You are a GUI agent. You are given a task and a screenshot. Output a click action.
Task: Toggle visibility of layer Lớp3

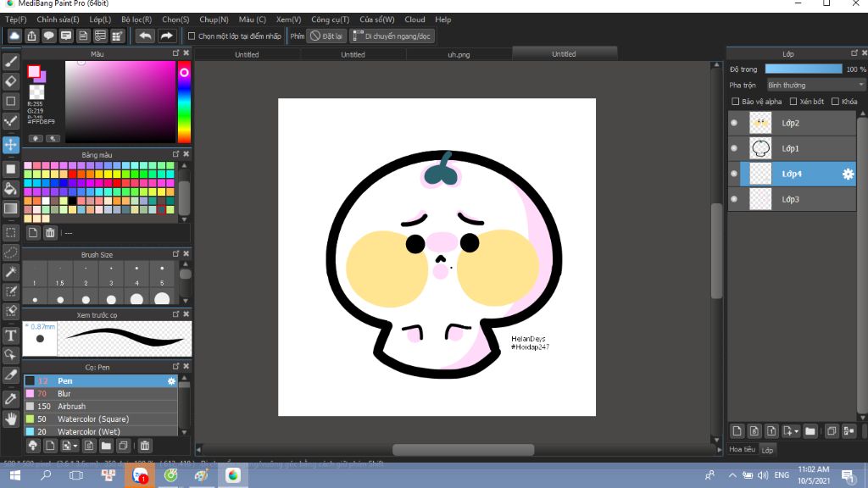tap(734, 199)
